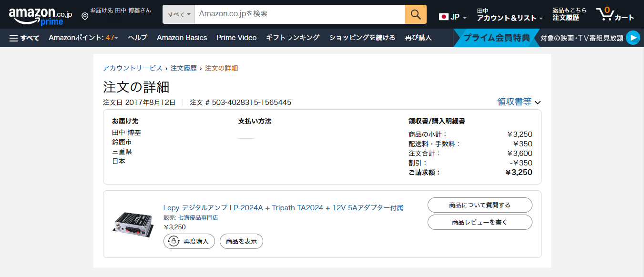Image resolution: width=644 pixels, height=277 pixels.
Task: Click the delivery location pin icon
Action: coord(85,16)
